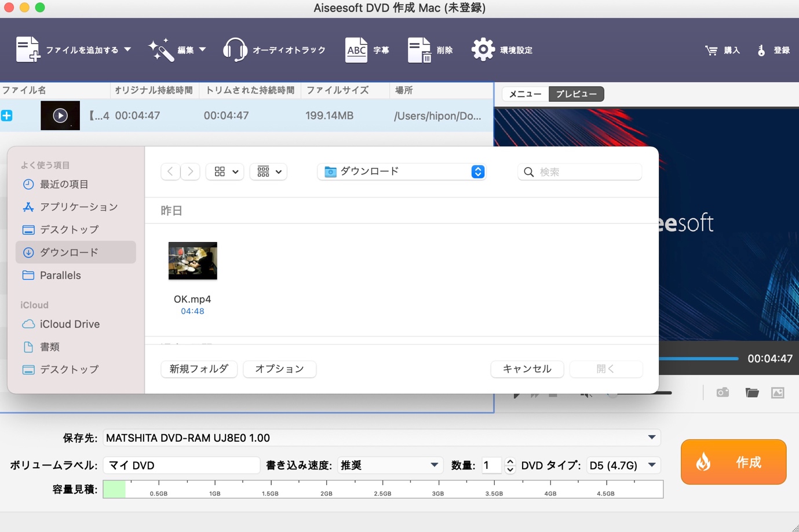Viewport: 799px width, 532px height.
Task: Click the 数量 stepper arrows
Action: (510, 465)
